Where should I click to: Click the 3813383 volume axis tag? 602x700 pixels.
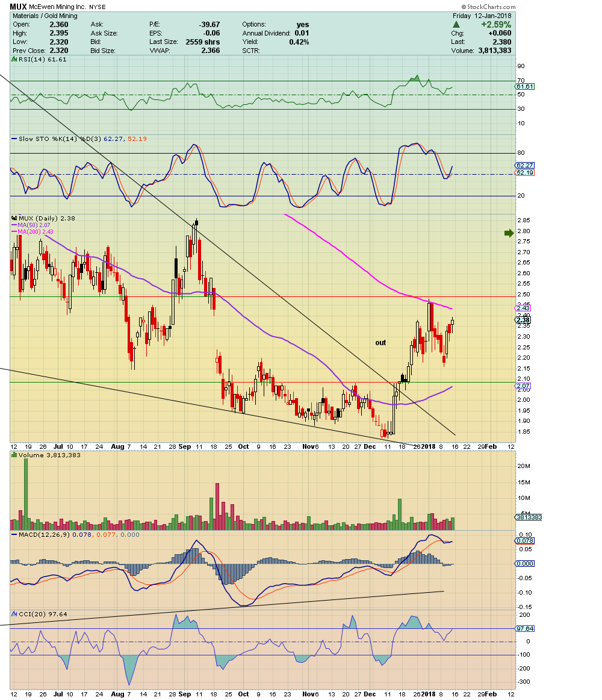[x=529, y=517]
